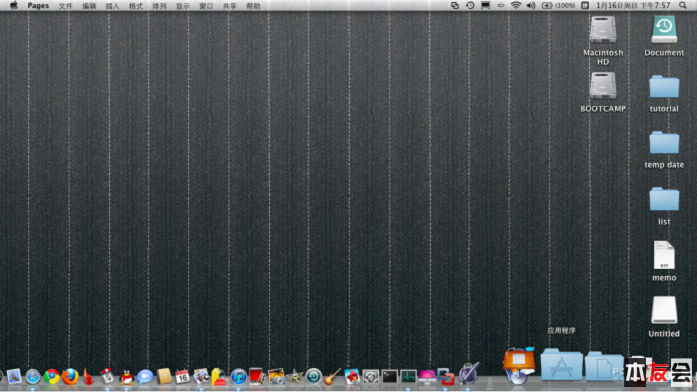Viewport: 697px width, 392px height.
Task: Launch iMovie star icon from Dock
Action: (x=295, y=377)
